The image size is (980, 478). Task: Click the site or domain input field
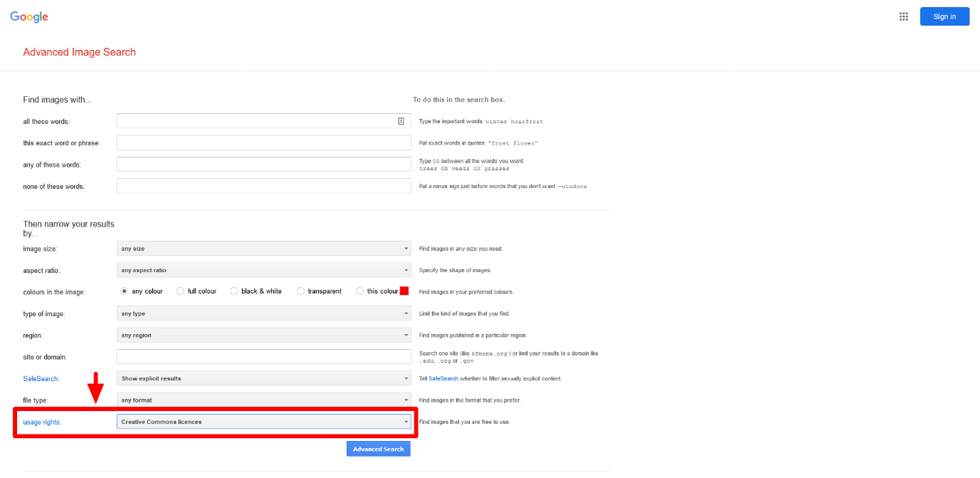[263, 356]
